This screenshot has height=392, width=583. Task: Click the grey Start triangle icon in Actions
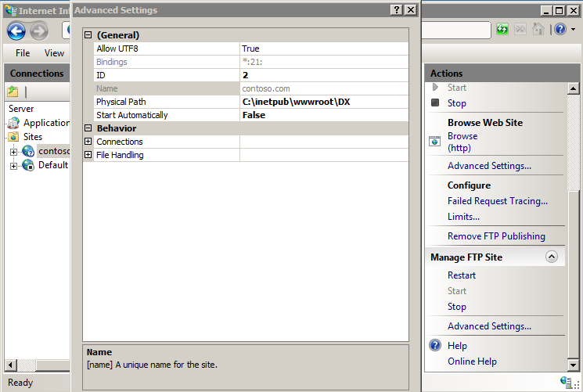click(x=435, y=87)
